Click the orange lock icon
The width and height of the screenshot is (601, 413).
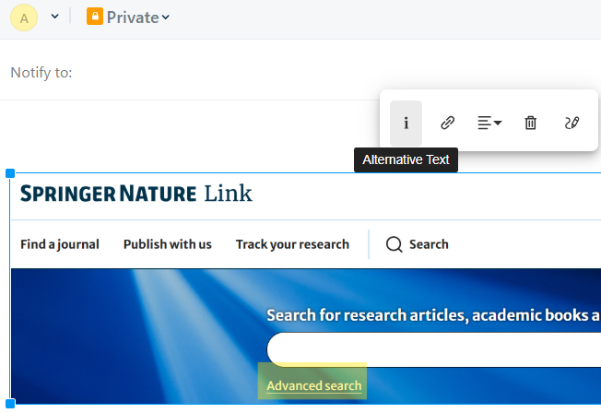[95, 16]
